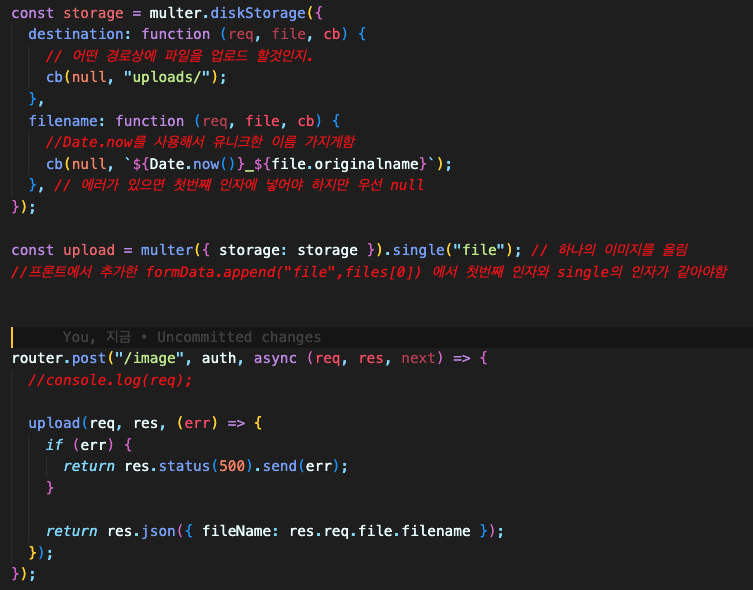Click the 'router.post' call

click(x=58, y=358)
